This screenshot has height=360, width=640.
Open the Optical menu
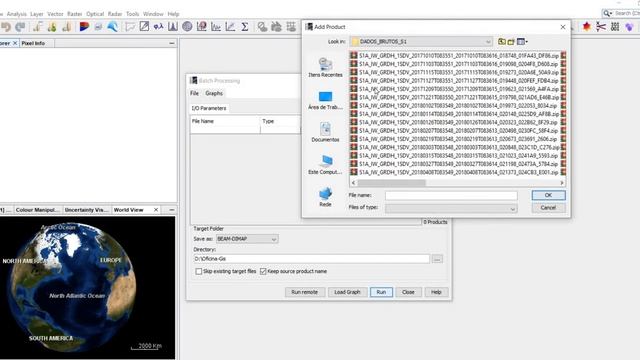pos(95,14)
